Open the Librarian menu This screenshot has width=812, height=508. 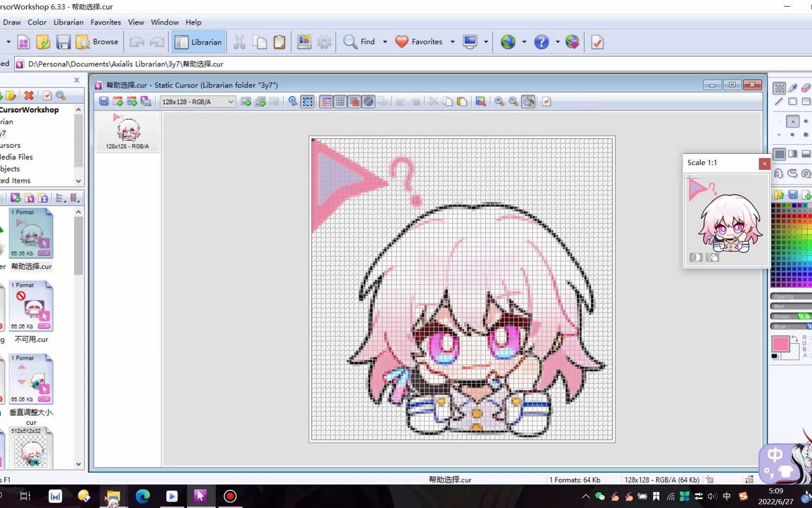(x=68, y=22)
